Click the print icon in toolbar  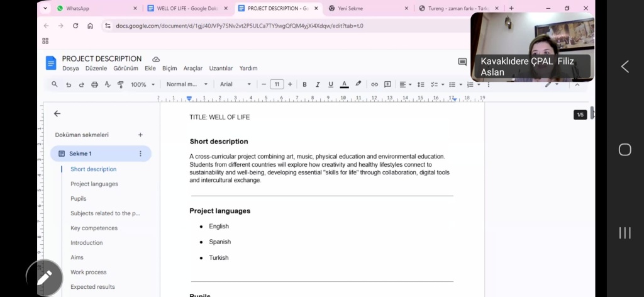94,84
